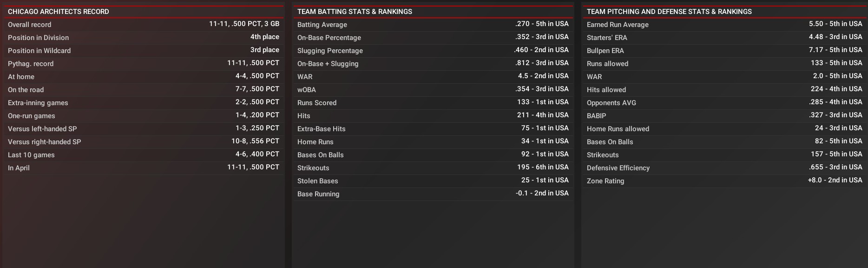This screenshot has height=268, width=868.
Task: Click the Team Batting Stats & Rankings header
Action: coord(355,12)
